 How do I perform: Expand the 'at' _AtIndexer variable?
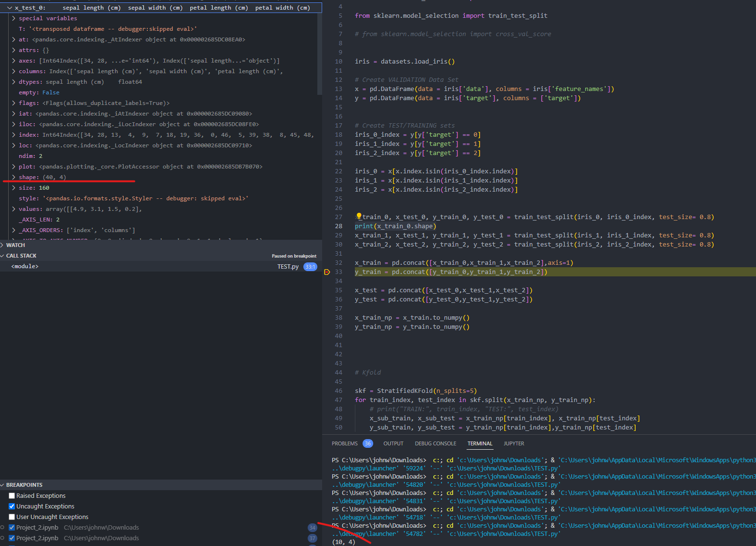[x=13, y=39]
